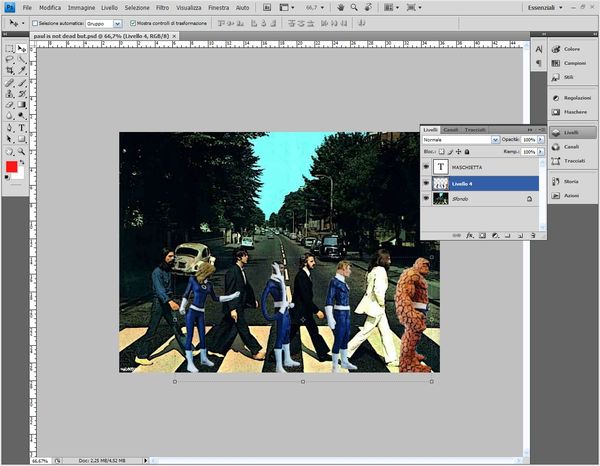Create a new layer in Livelli panel
The width and height of the screenshot is (600, 466).
pos(520,236)
